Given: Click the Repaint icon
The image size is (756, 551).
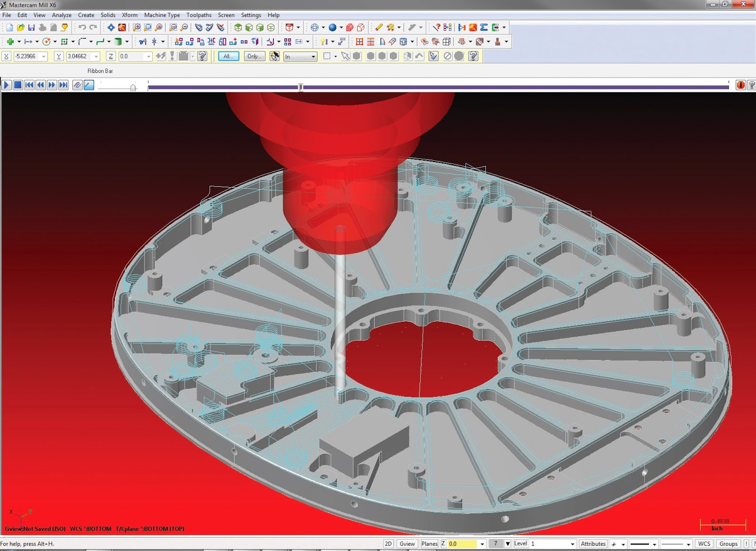Looking at the screenshot, I should (x=122, y=28).
